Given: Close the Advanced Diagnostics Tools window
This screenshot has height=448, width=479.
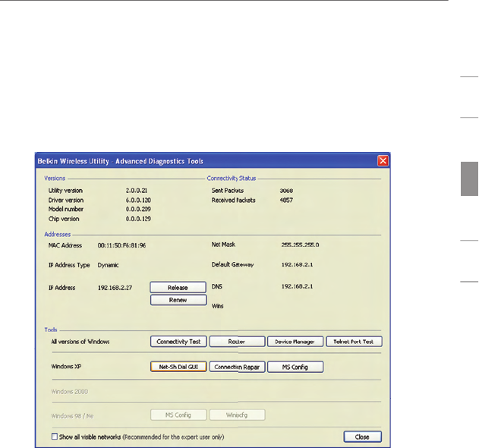Looking at the screenshot, I should click(383, 161).
